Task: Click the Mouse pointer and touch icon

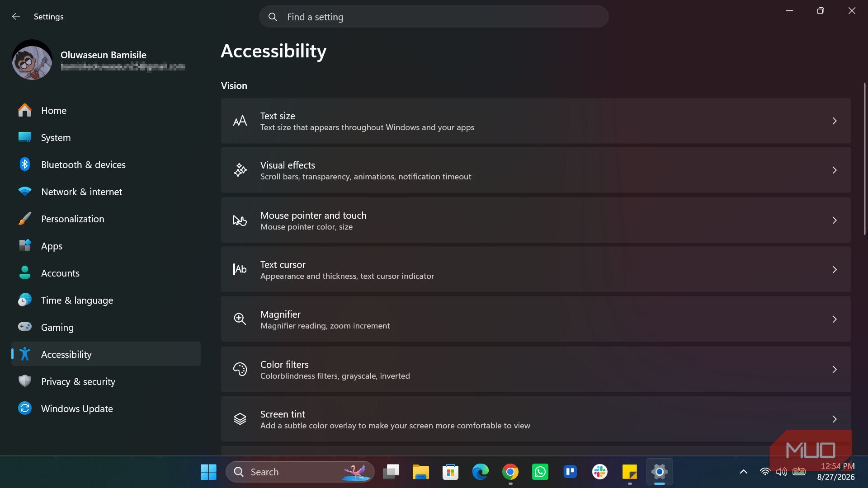Action: (x=240, y=220)
